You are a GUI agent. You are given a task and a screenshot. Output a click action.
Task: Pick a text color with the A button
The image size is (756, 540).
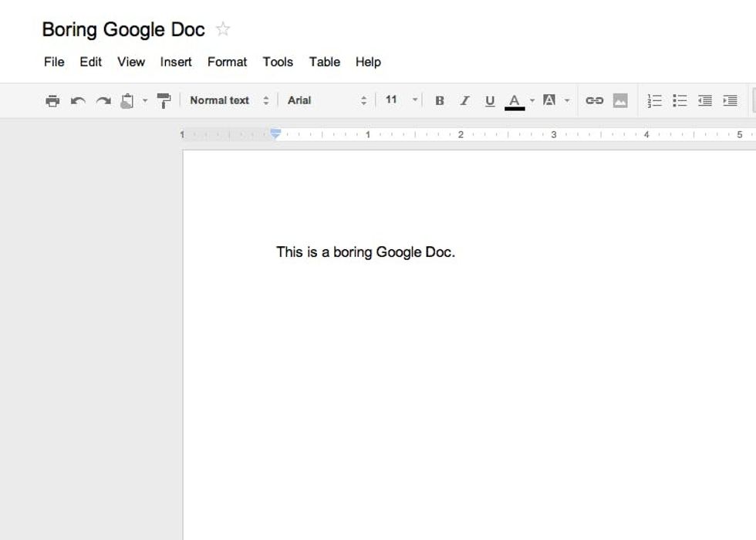(515, 101)
